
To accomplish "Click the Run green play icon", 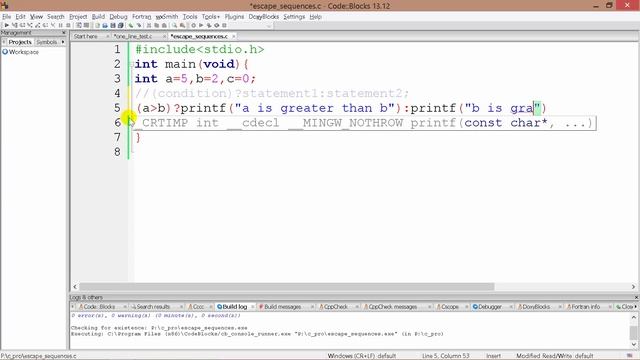I will 201,25.
